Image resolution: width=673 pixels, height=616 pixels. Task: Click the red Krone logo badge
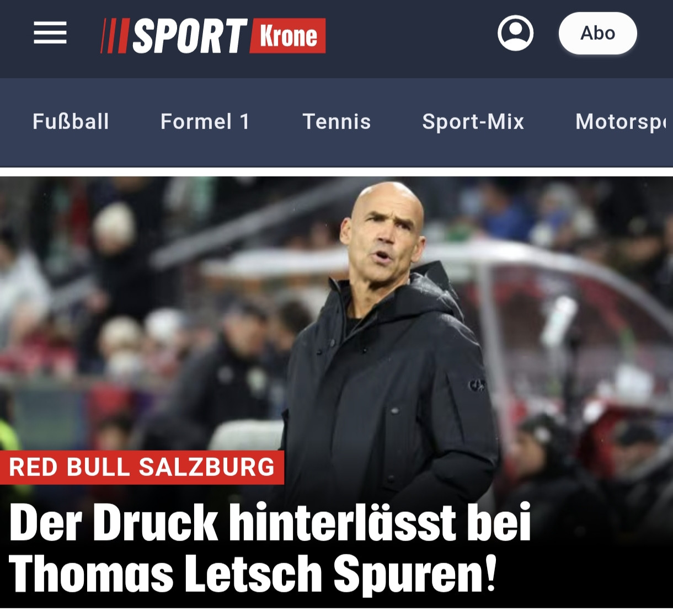(x=288, y=36)
